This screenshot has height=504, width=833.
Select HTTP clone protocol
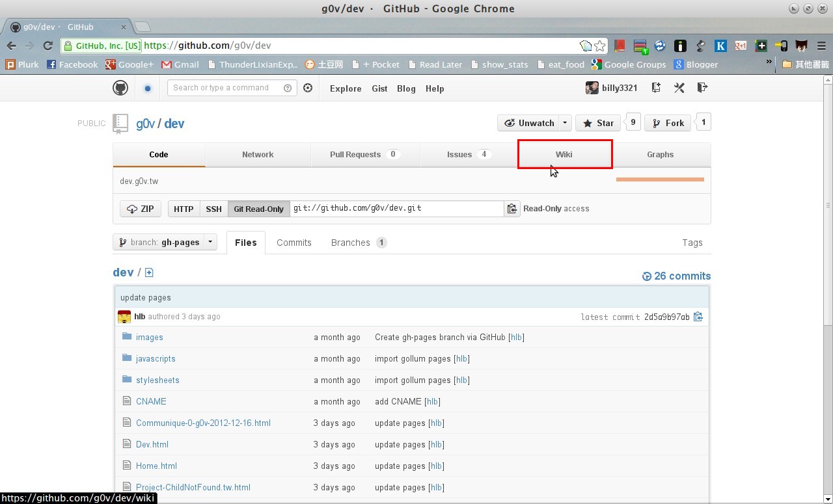(184, 209)
